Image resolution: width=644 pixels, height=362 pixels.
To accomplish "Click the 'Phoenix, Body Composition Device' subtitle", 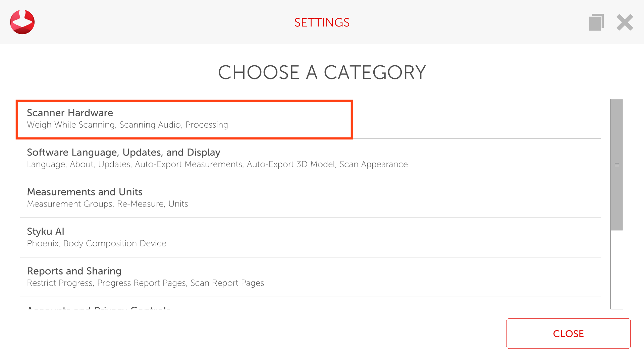I will point(96,244).
